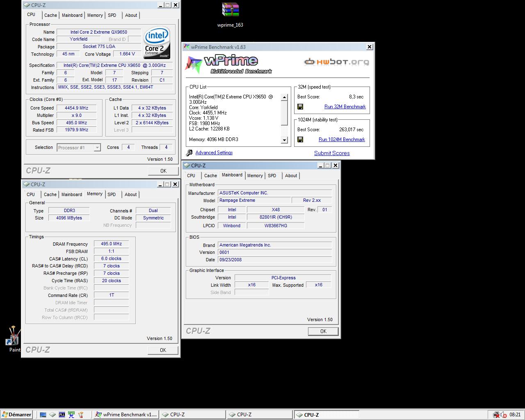Image resolution: width=525 pixels, height=420 pixels.
Task: Click the X48 chipset value
Action: click(276, 210)
